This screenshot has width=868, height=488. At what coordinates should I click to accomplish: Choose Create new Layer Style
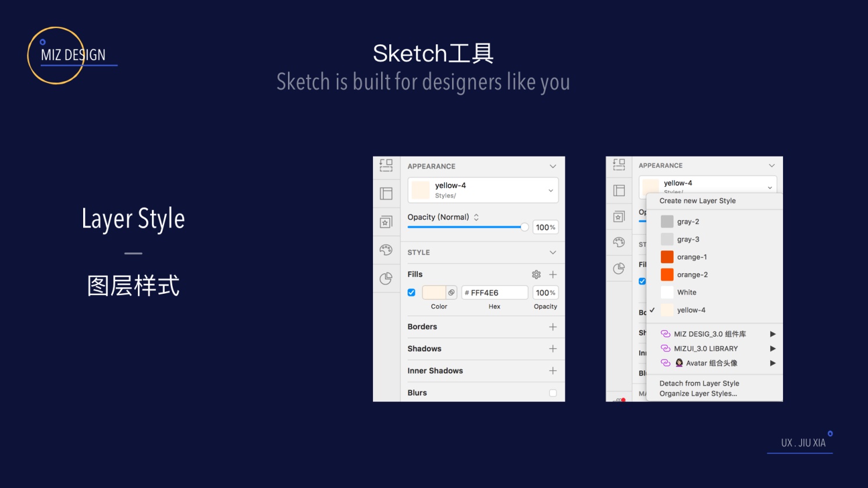click(x=697, y=201)
